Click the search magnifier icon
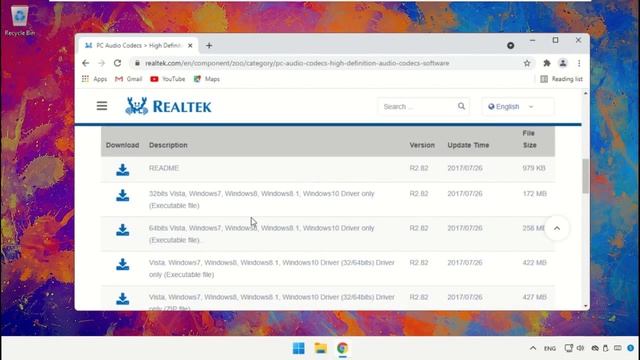This screenshot has width=640, height=360. (461, 106)
